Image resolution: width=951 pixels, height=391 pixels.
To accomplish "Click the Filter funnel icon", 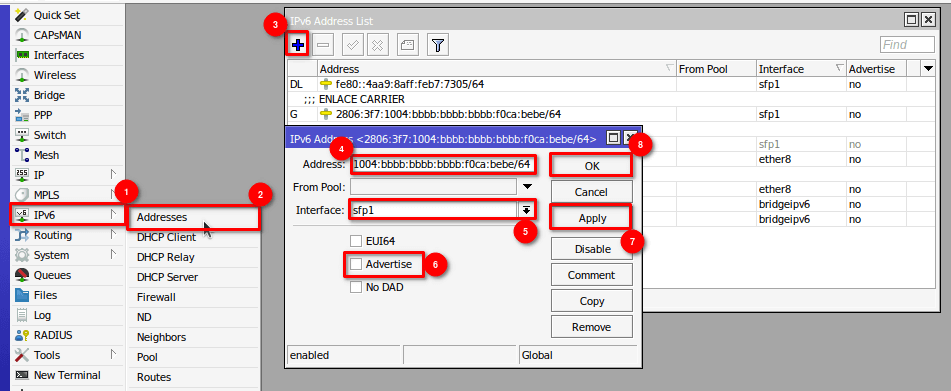I will pos(437,44).
